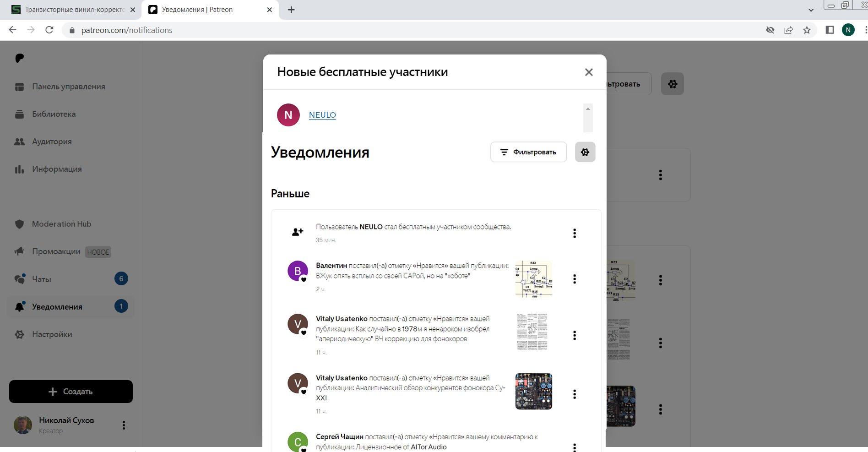The width and height of the screenshot is (868, 452).
Task: Open NEULO profile link
Action: [322, 115]
